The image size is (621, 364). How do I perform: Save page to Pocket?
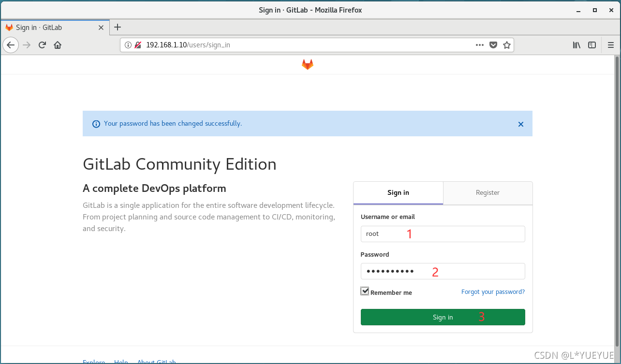pos(493,45)
